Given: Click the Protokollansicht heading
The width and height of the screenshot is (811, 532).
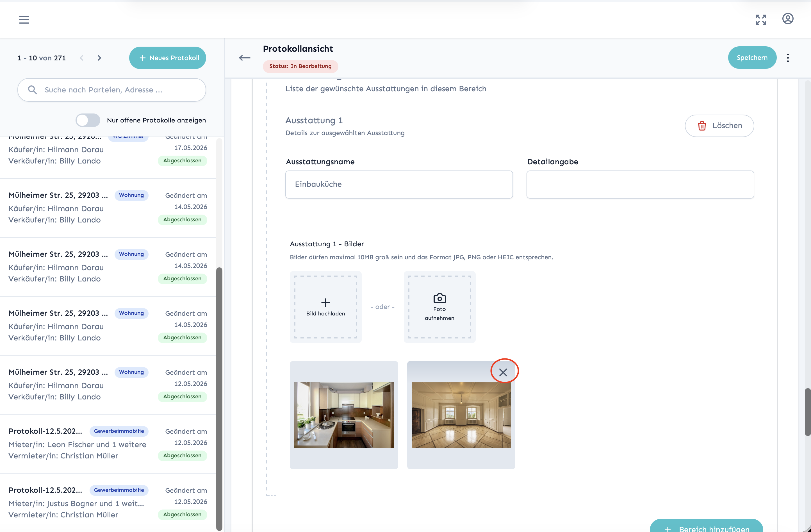Looking at the screenshot, I should pos(298,49).
